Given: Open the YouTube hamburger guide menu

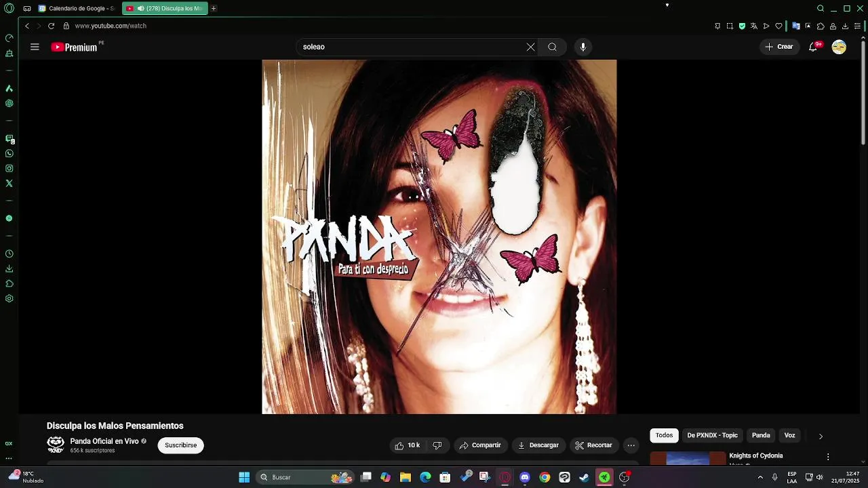Looking at the screenshot, I should coord(35,47).
